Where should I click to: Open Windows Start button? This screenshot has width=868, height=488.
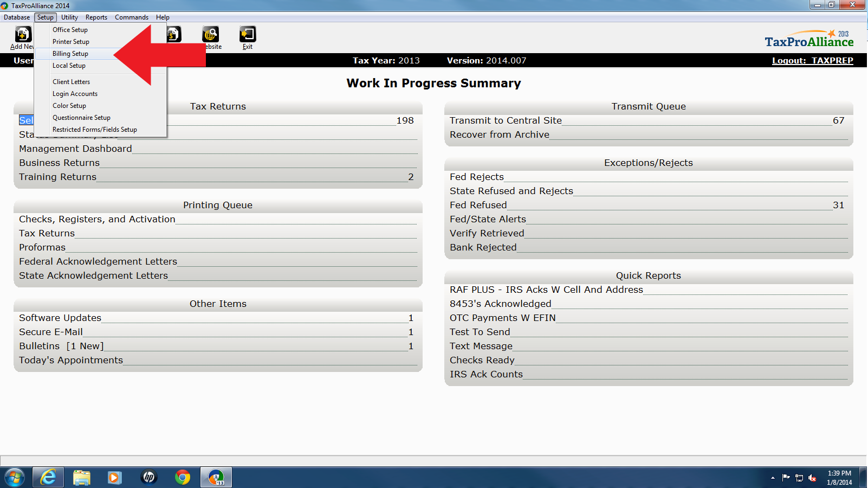click(15, 478)
